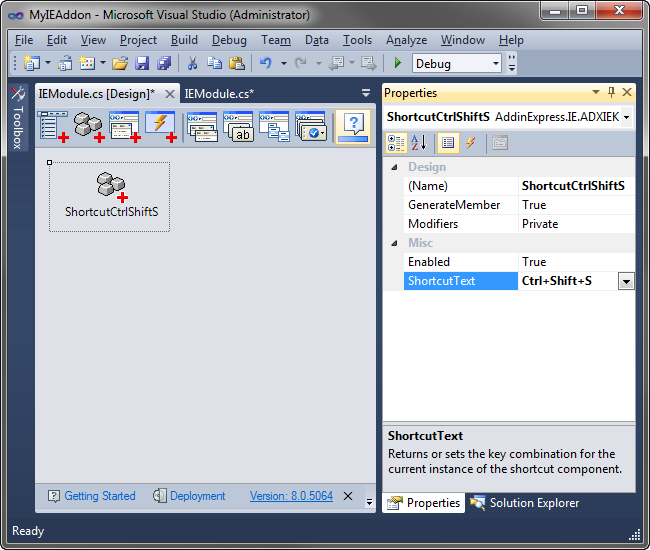The image size is (650, 550).
Task: Open the Debug menu
Action: tap(229, 40)
